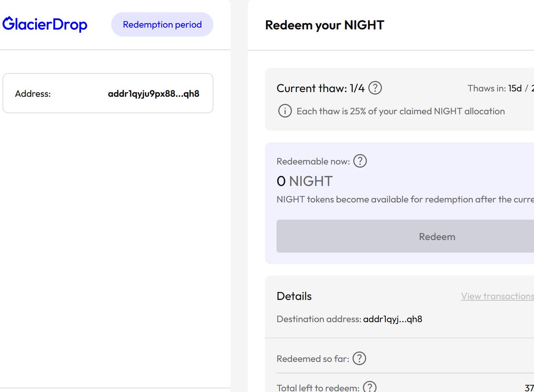Click the Address: label in left panel
The width and height of the screenshot is (534, 392).
33,94
